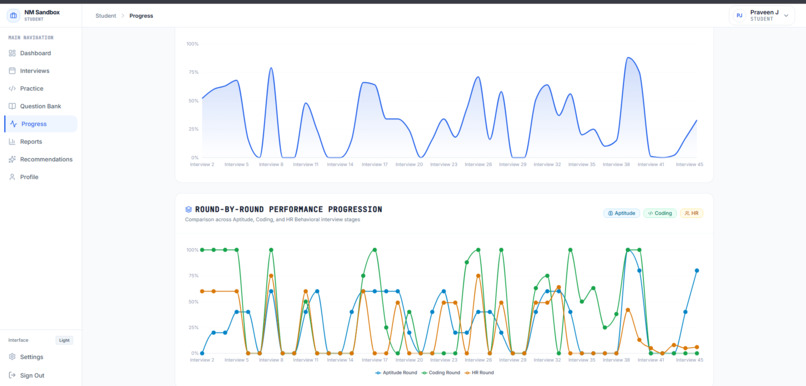Click the PJ user avatar circle

point(740,15)
